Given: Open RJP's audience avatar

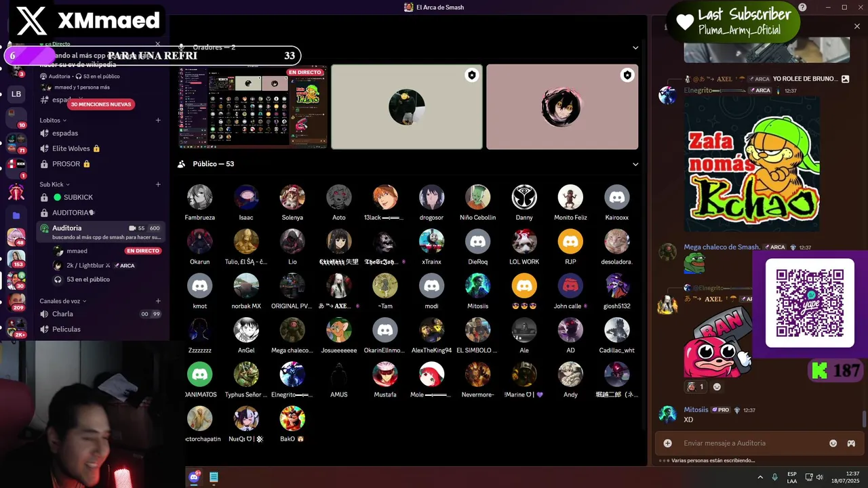Looking at the screenshot, I should pyautogui.click(x=570, y=241).
